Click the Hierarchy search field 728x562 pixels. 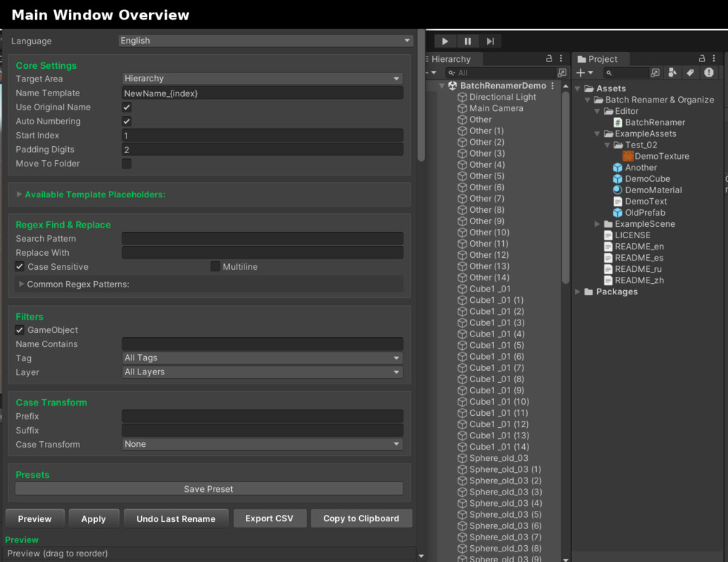(x=501, y=73)
